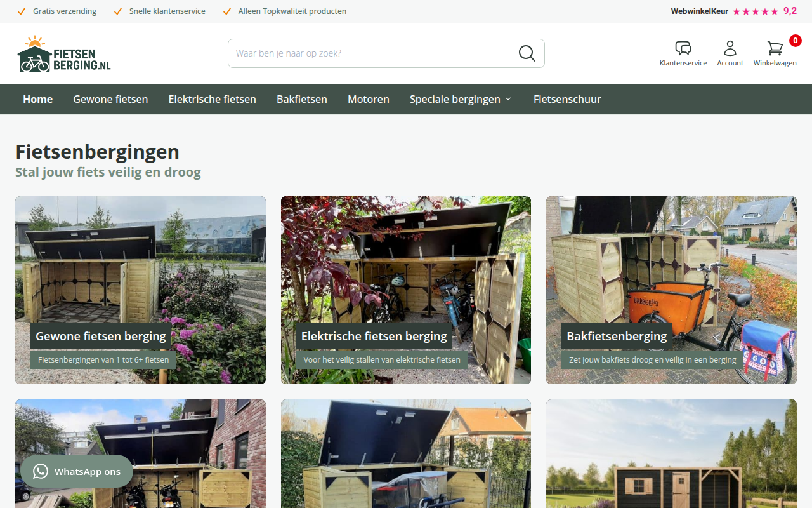Click the WhatsApp ons button
The image size is (812, 508).
(x=77, y=471)
